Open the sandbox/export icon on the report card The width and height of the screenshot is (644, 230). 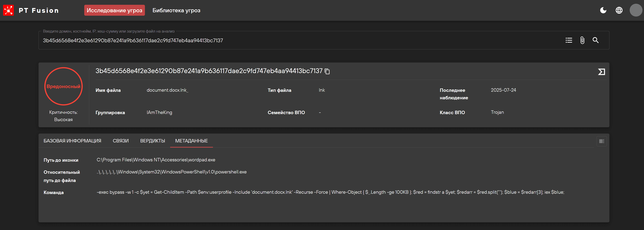602,71
